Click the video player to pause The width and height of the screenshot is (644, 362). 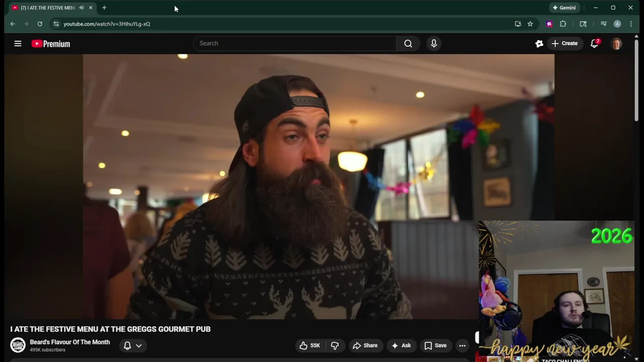[318, 187]
